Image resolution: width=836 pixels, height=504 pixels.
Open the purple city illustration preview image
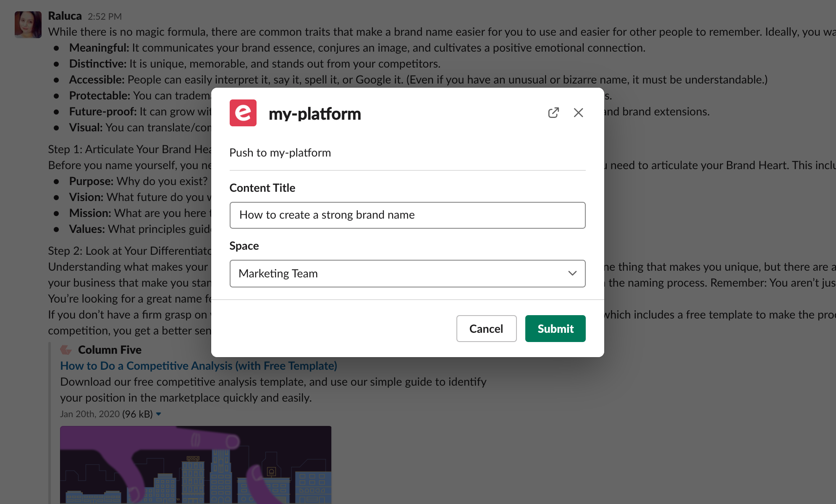[x=196, y=465]
